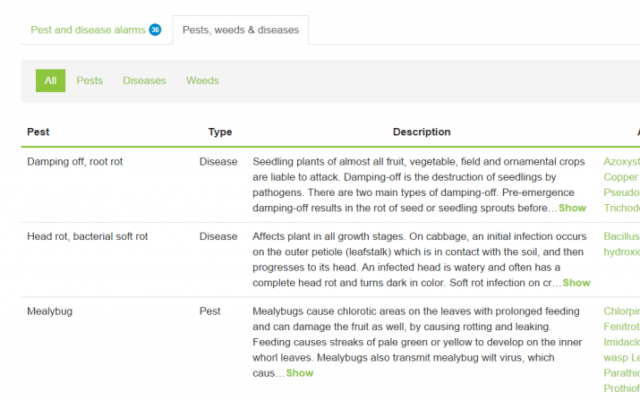Filter the list by Weeds
The width and height of the screenshot is (640, 400).
[x=202, y=80]
